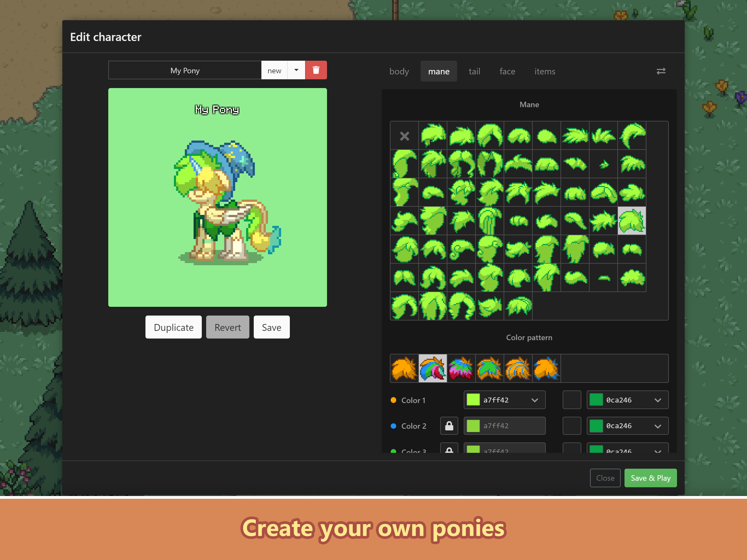Click the Save & Play button
This screenshot has height=560, width=747.
(x=650, y=478)
